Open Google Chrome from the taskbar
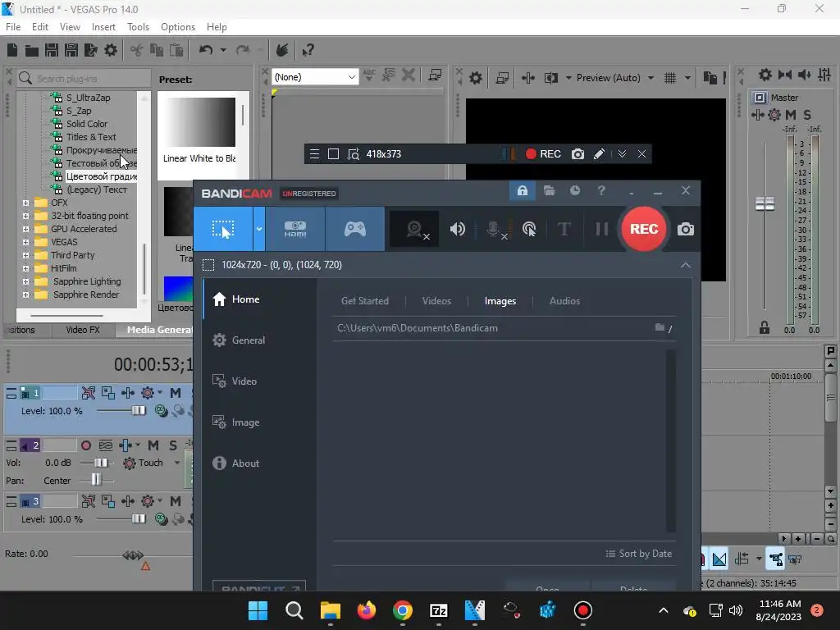The image size is (840, 630). pyautogui.click(x=402, y=610)
